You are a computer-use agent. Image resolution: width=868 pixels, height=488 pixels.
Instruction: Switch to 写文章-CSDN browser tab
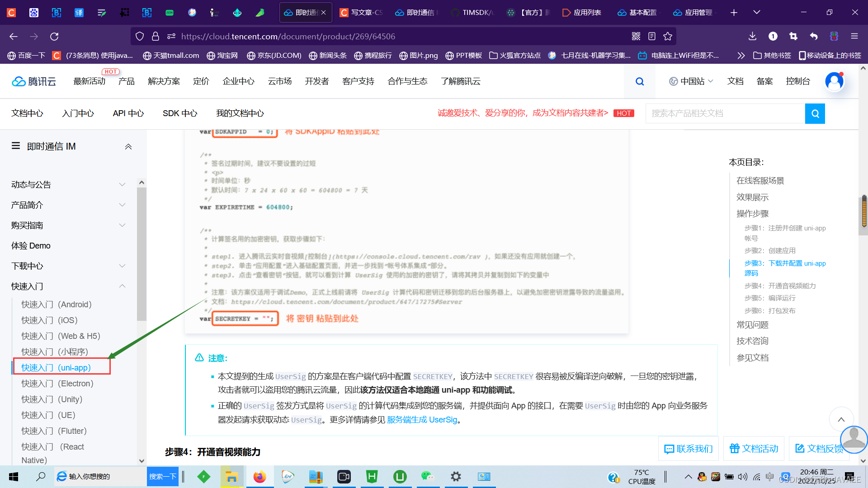click(362, 13)
